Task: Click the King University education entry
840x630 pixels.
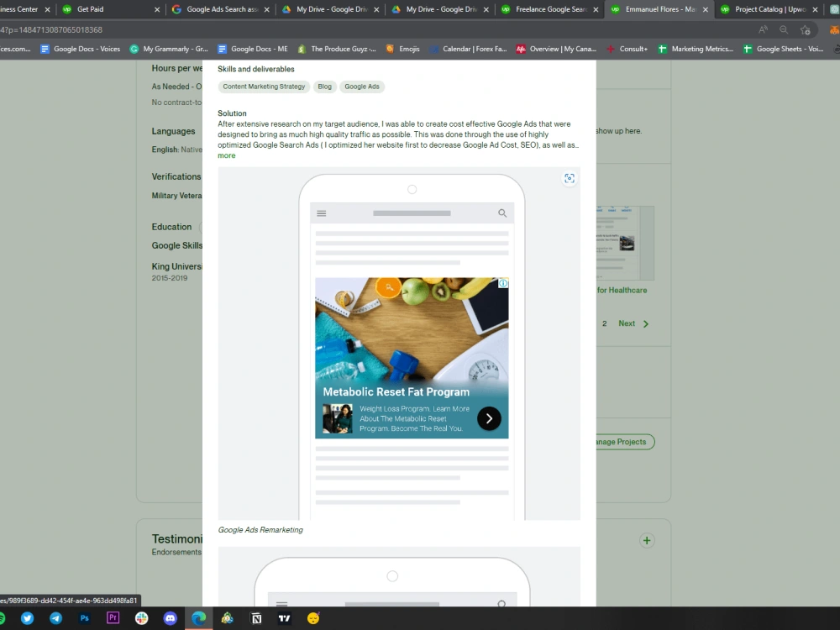Action: 176,266
